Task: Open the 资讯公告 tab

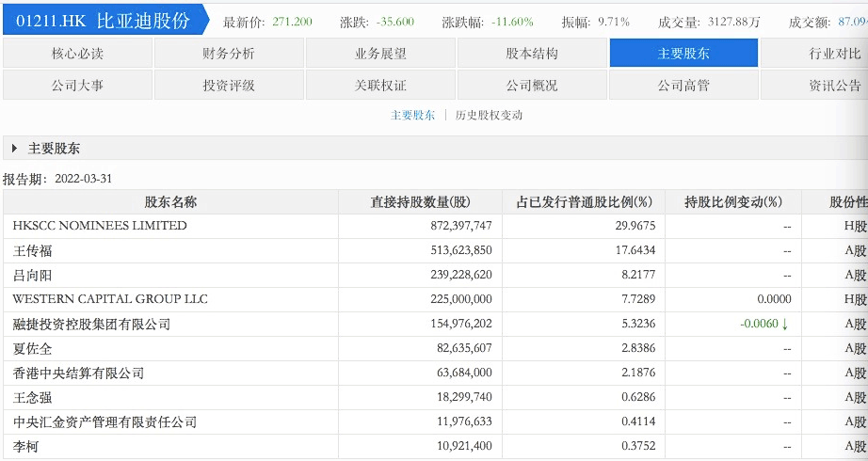Action: 819,86
